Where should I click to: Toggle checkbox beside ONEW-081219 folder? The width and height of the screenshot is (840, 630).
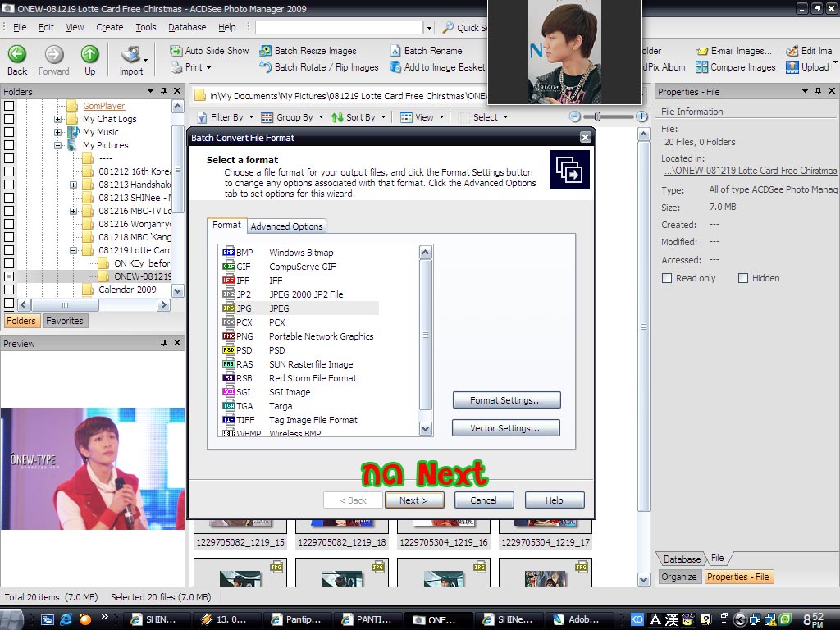point(9,276)
